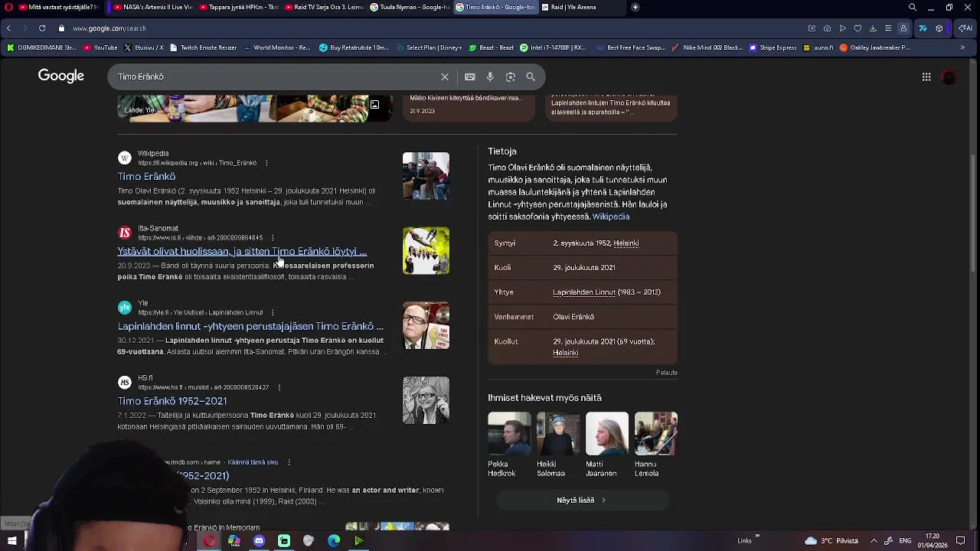Open more options for Ilta-Sanomat result
This screenshot has width=980, height=551.
(x=273, y=238)
